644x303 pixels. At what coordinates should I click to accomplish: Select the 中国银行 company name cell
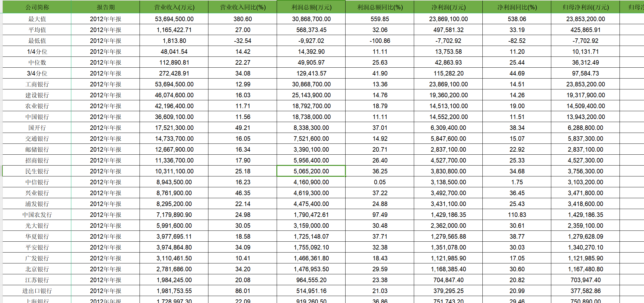point(37,117)
